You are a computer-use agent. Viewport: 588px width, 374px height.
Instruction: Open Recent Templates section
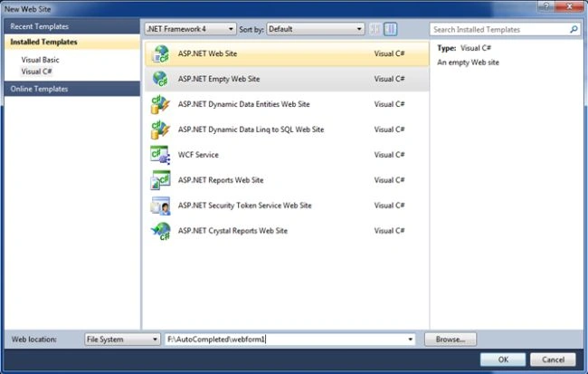pyautogui.click(x=72, y=26)
